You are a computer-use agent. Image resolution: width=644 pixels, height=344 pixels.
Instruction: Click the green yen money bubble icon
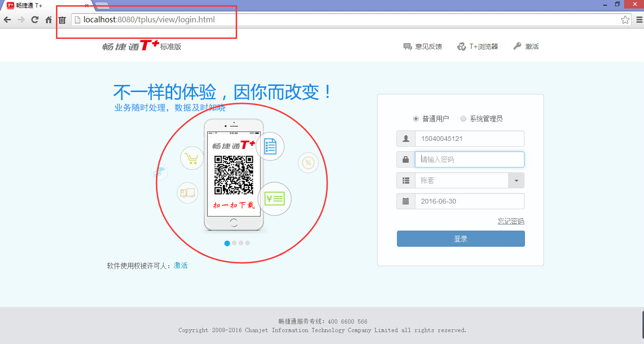(x=275, y=199)
